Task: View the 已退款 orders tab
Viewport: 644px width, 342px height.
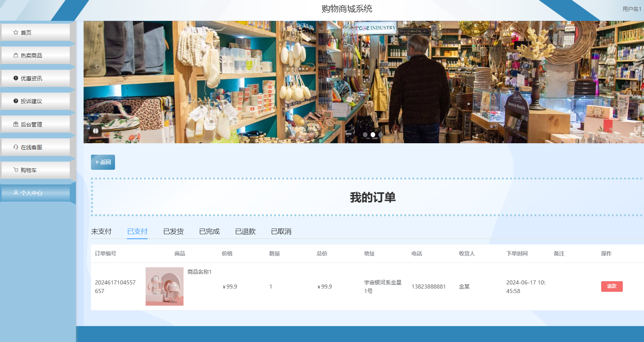Action: pos(245,231)
